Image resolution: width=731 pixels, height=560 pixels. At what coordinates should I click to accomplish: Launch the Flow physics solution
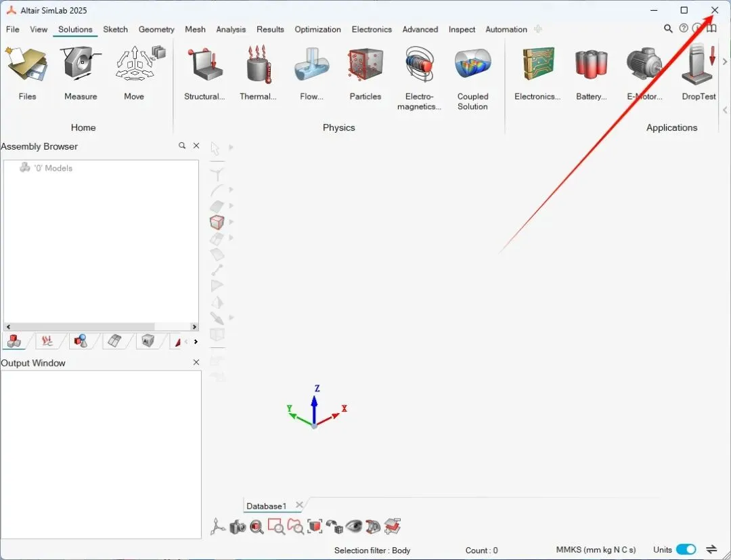click(x=311, y=73)
